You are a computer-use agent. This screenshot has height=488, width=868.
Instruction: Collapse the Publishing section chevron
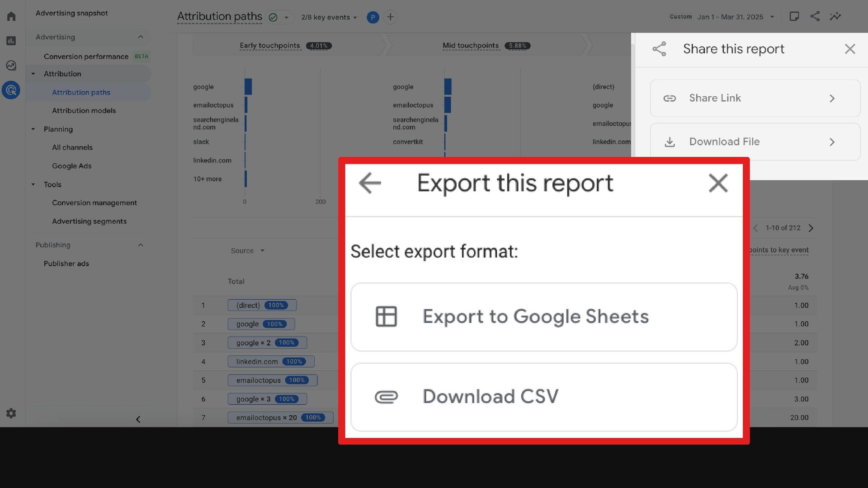coord(141,245)
